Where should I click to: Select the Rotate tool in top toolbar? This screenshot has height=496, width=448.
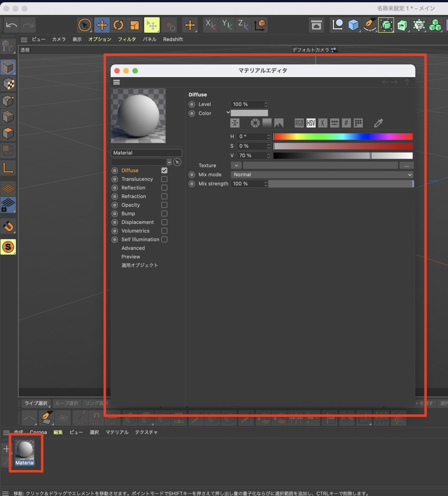click(118, 25)
